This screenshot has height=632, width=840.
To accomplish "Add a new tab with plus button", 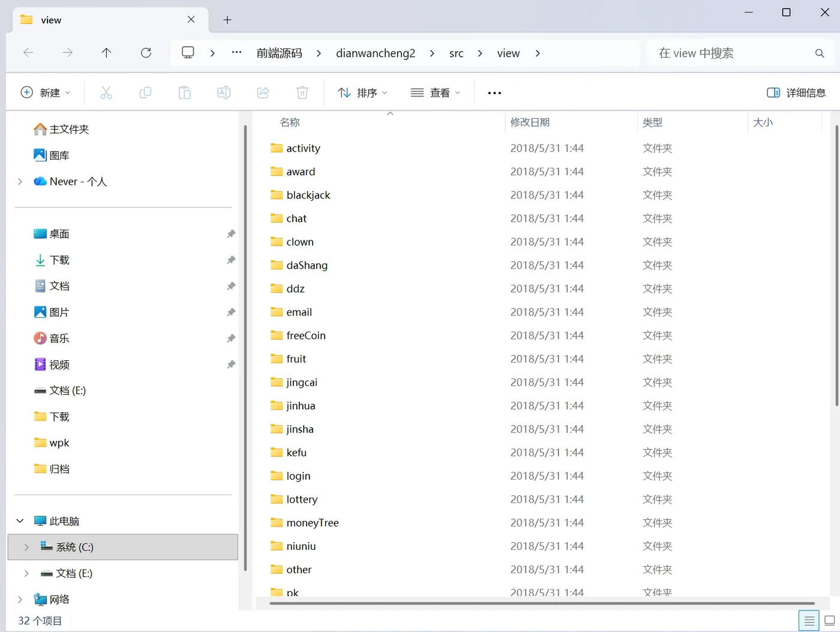I will point(227,20).
